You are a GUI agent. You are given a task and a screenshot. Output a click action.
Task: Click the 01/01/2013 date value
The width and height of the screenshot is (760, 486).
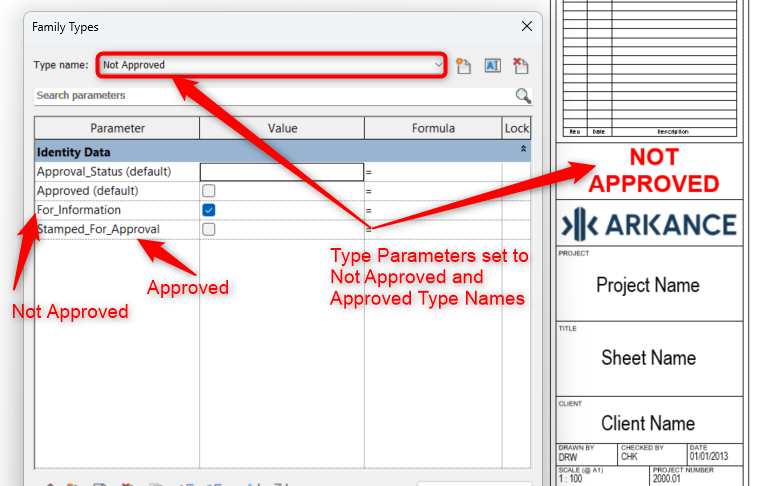[x=709, y=456]
